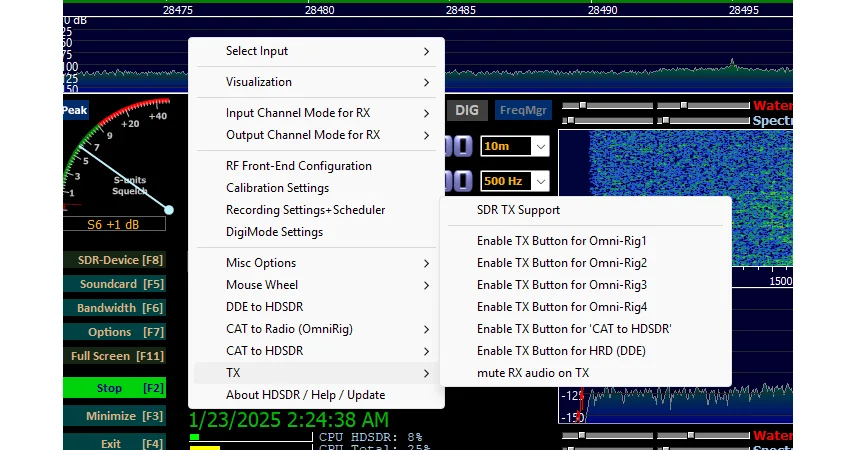Expand arrow next to Select Input

click(426, 51)
